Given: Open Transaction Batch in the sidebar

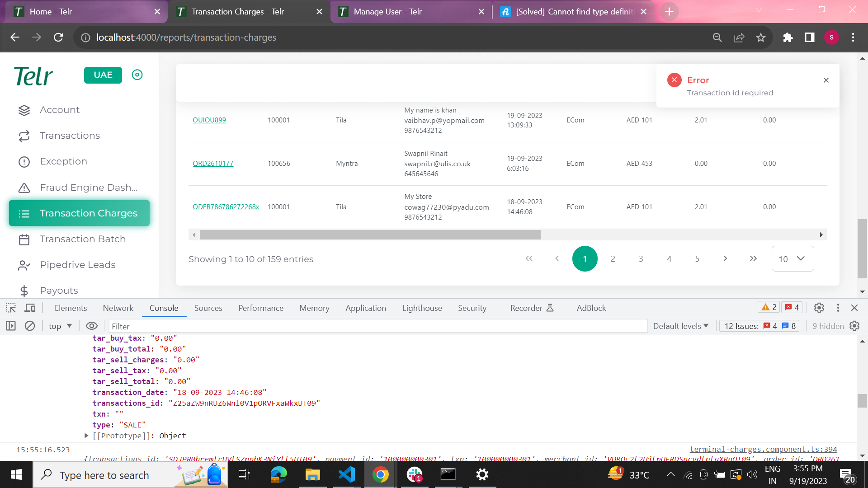Looking at the screenshot, I should tap(83, 239).
